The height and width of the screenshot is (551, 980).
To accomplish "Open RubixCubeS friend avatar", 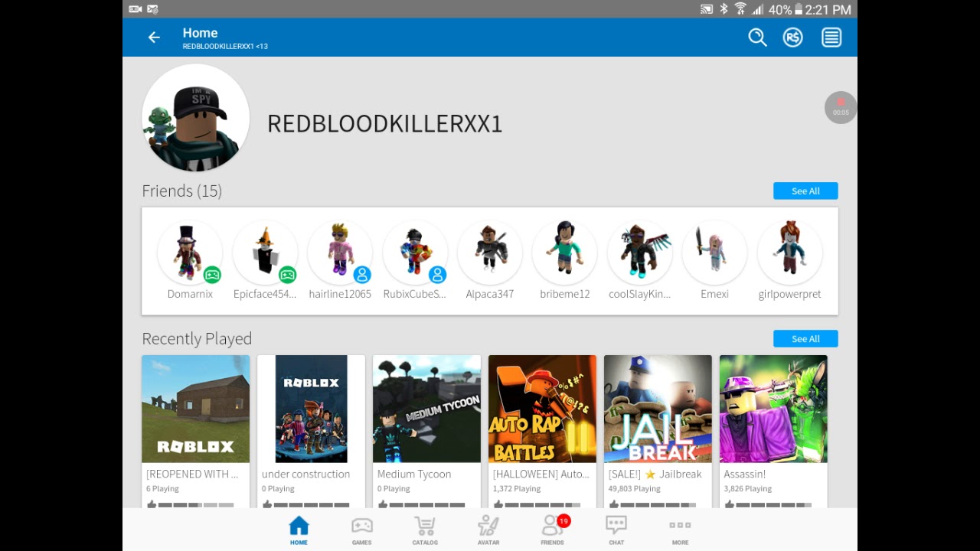I will (x=415, y=253).
